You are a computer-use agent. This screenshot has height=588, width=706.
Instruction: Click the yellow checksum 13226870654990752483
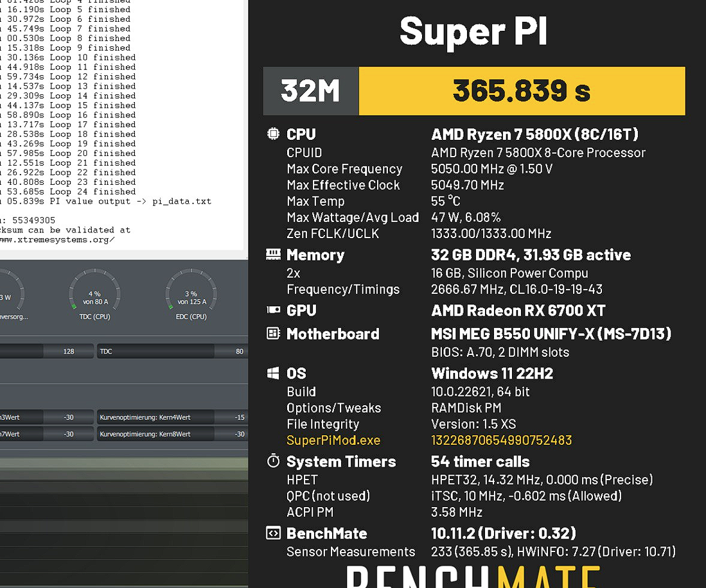coord(501,440)
